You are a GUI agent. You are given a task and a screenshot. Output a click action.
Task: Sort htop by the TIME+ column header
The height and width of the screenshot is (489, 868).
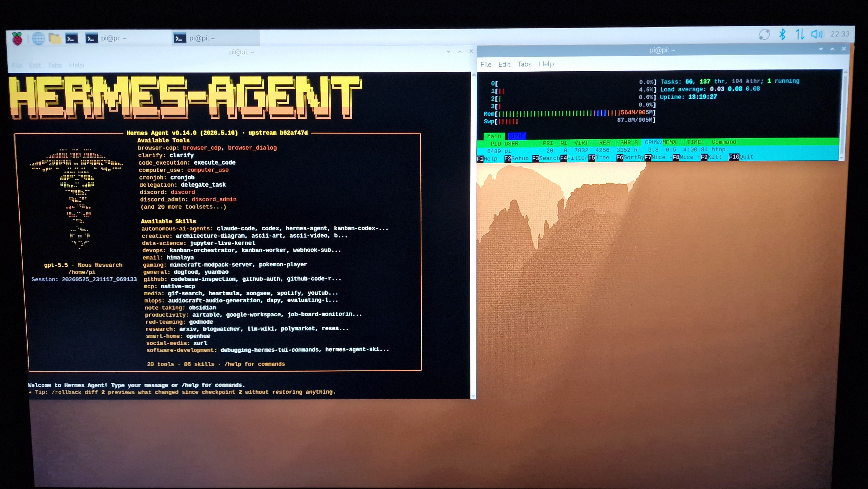point(696,142)
